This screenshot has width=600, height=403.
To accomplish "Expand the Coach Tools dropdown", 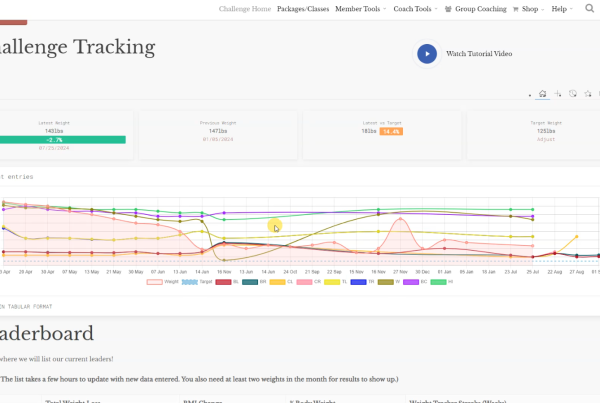I will pyautogui.click(x=414, y=9).
